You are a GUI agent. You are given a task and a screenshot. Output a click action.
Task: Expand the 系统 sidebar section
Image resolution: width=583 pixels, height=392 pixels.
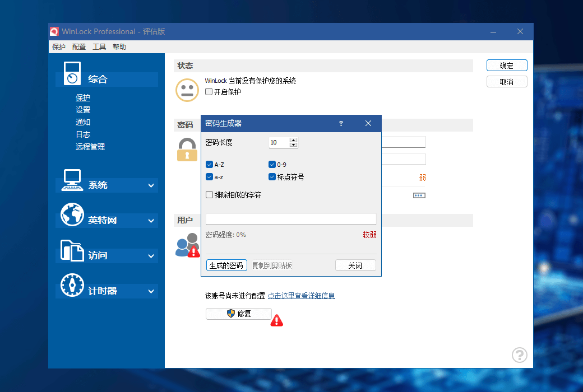tap(151, 185)
